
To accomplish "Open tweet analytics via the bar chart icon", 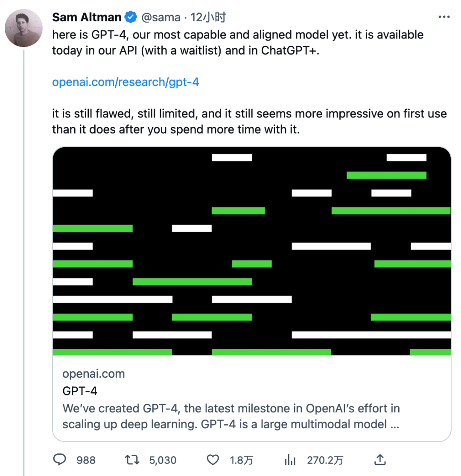I will (x=290, y=460).
